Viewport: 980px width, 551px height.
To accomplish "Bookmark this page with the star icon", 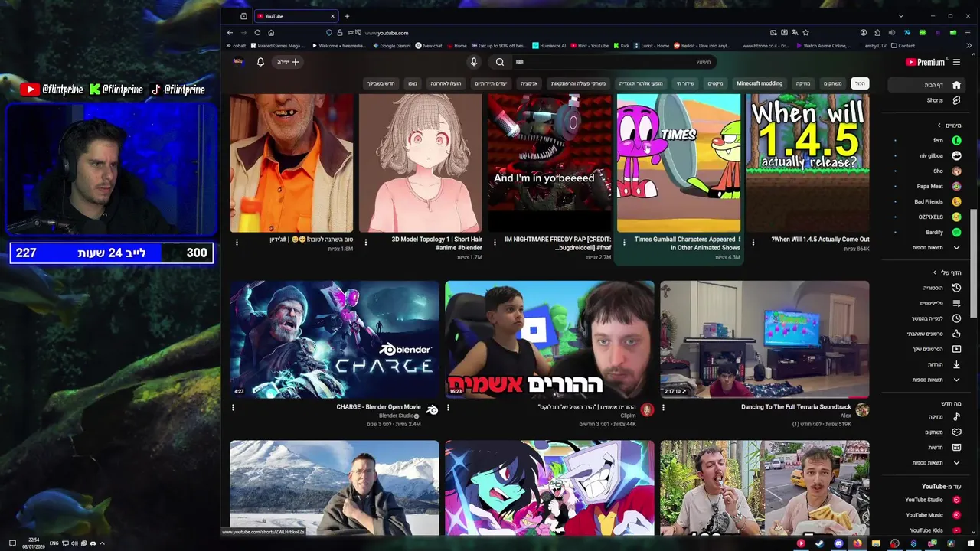I will [806, 33].
